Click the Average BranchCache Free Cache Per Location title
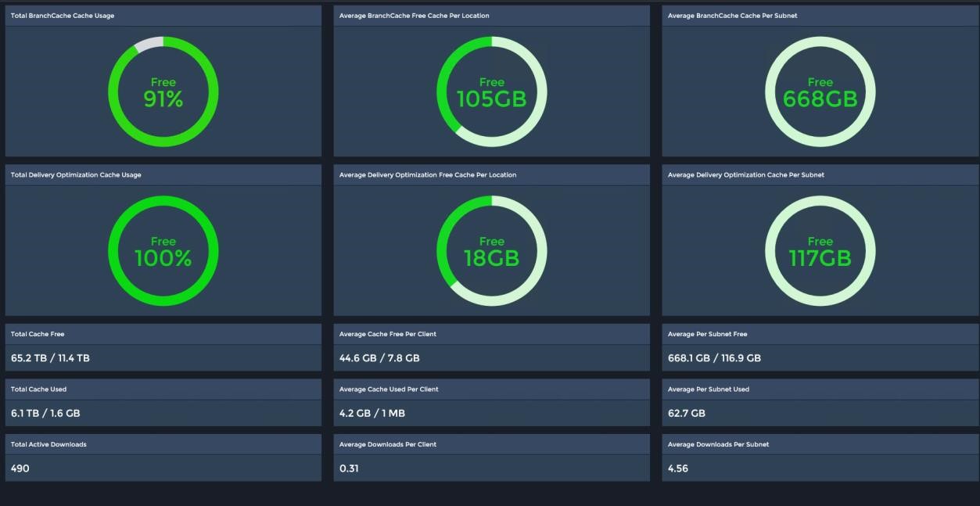Image resolution: width=980 pixels, height=506 pixels. coord(415,16)
